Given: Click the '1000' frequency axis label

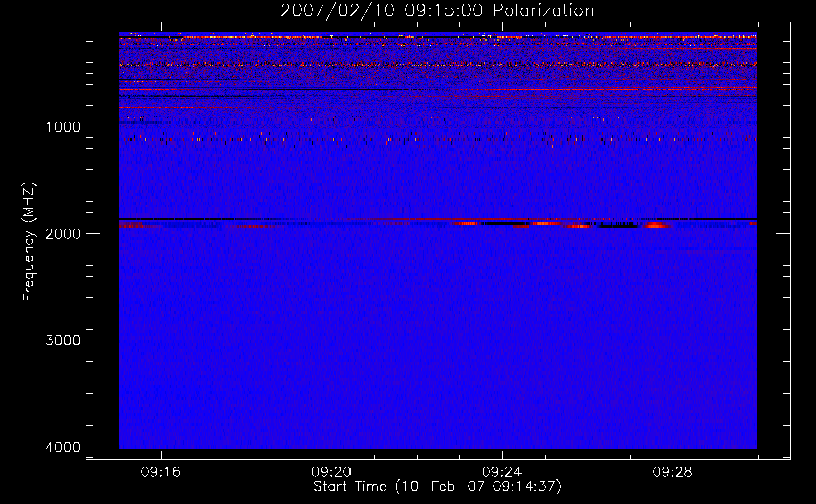Looking at the screenshot, I should (63, 127).
